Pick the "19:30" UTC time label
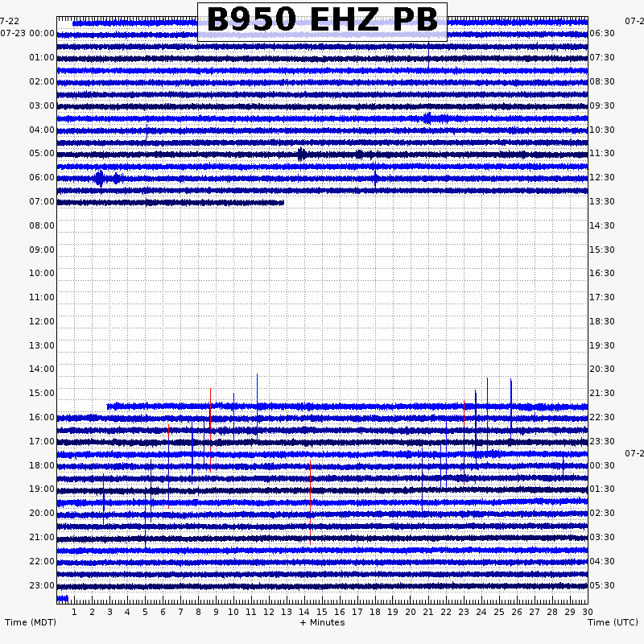The width and height of the screenshot is (644, 644). (602, 346)
